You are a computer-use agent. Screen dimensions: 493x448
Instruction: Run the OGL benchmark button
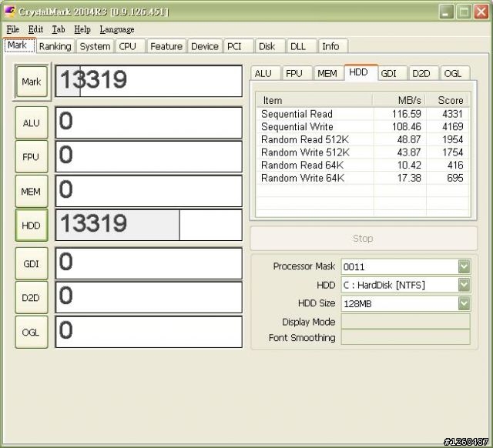pyautogui.click(x=32, y=332)
